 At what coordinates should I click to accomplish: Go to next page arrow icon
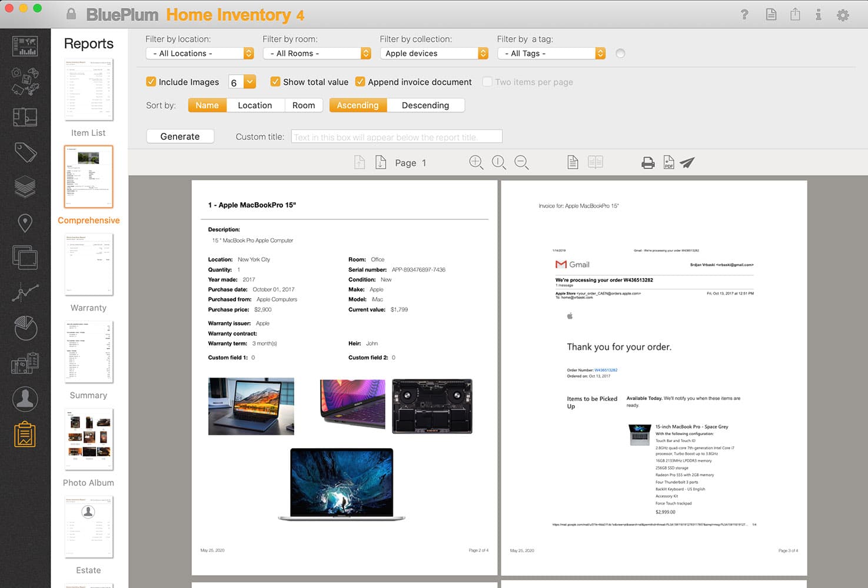click(x=381, y=162)
